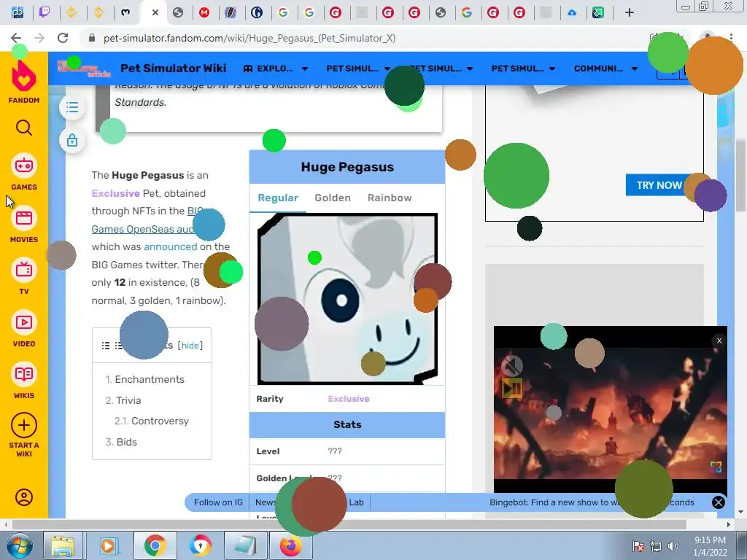Click the horizontal scrollbar right arrow
Viewport: 747px width, 560px height.
[729, 524]
